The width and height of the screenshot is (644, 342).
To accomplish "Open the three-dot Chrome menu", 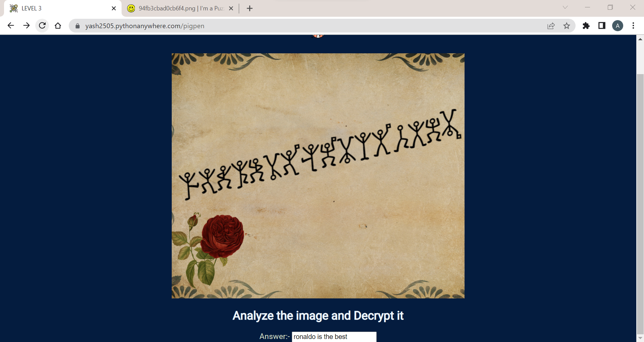I will (x=634, y=25).
